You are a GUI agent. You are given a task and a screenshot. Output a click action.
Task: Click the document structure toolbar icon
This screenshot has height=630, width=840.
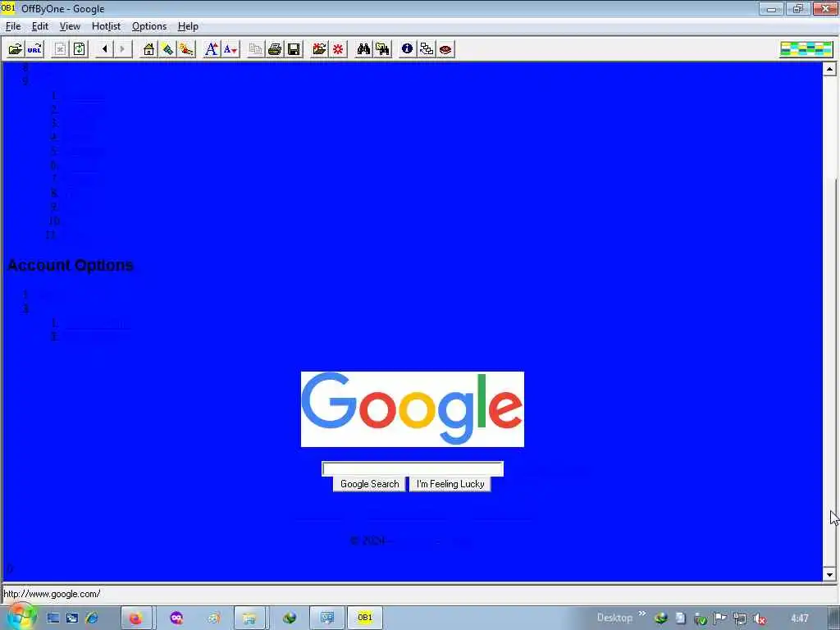coord(427,49)
